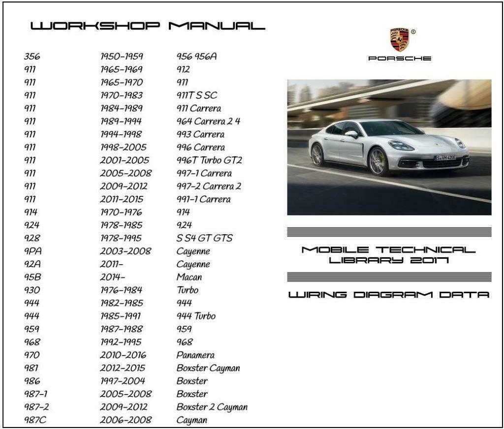Click the 912 model name
Viewport: 504px width, 429px height.
tap(183, 69)
